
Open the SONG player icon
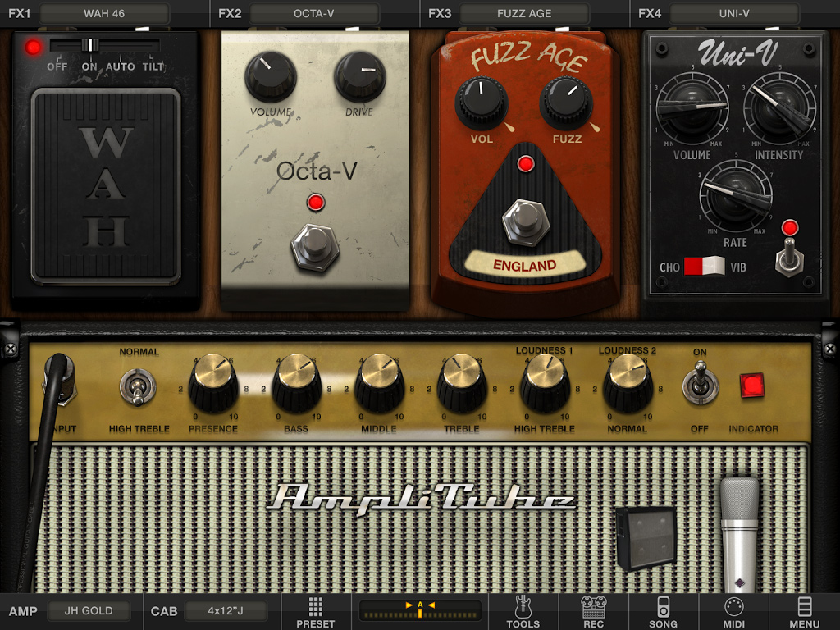[663, 612]
